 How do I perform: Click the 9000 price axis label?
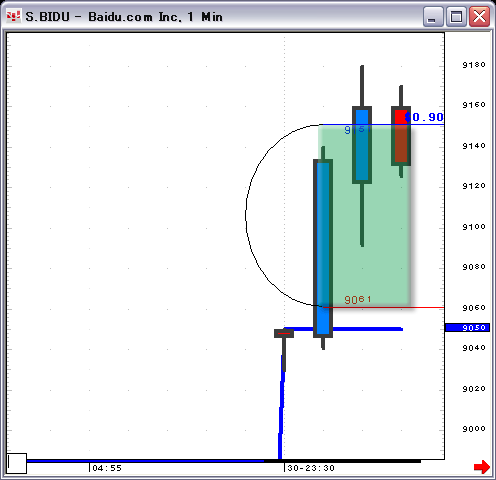pyautogui.click(x=474, y=429)
